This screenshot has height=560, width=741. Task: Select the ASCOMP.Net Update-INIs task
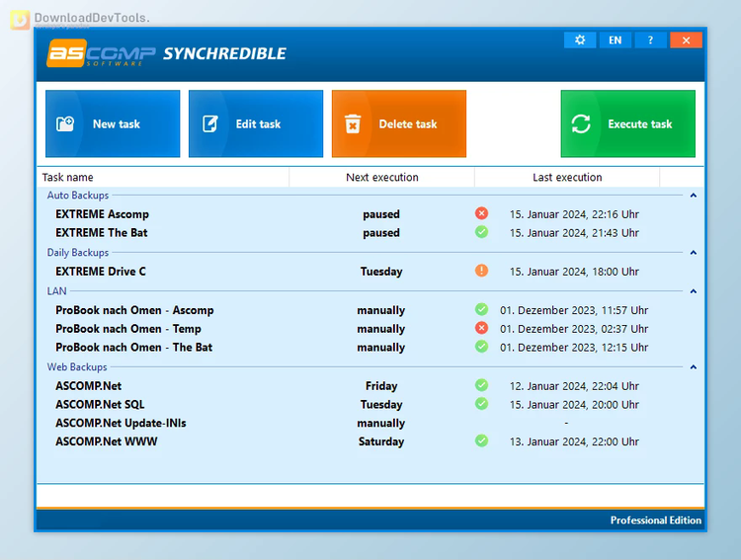coord(370,423)
